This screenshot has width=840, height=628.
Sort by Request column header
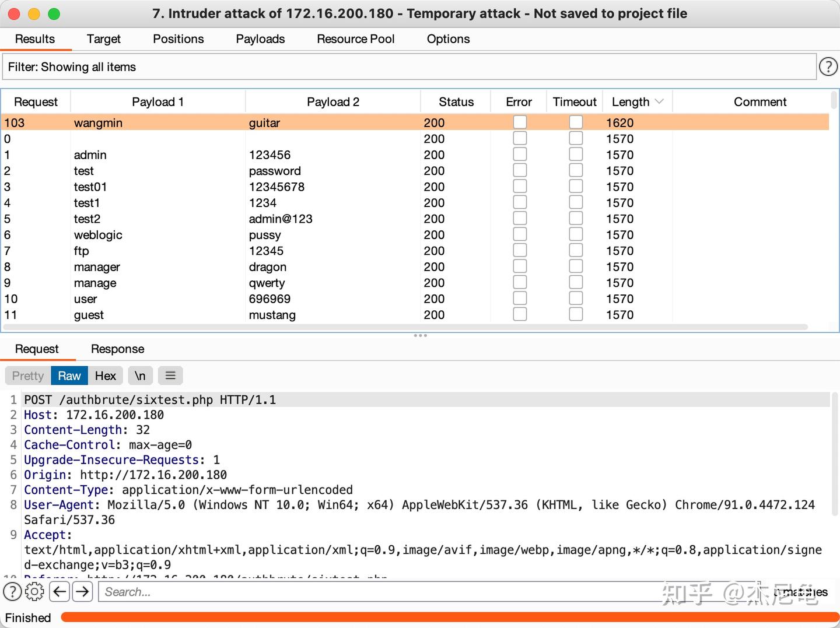coord(36,101)
